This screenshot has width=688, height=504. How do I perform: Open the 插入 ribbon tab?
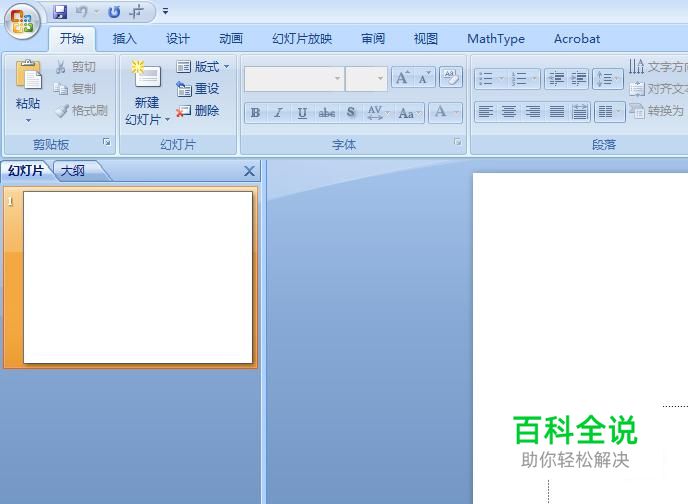pos(125,39)
